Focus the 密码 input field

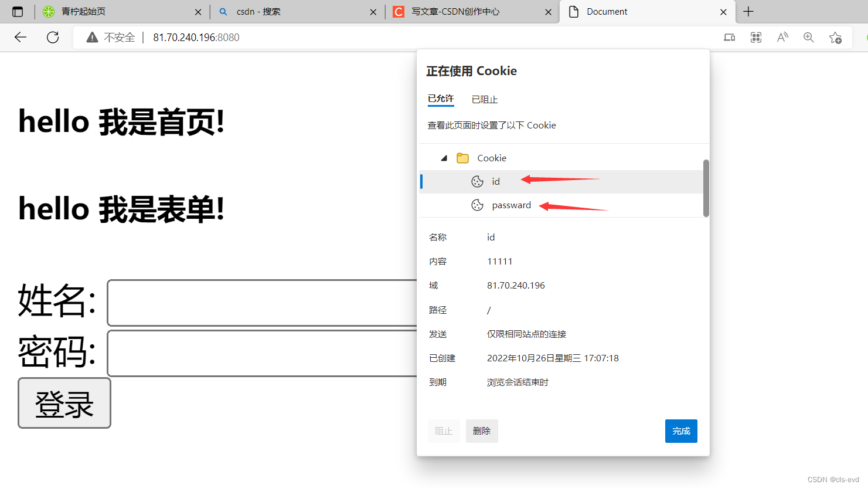[x=262, y=353]
